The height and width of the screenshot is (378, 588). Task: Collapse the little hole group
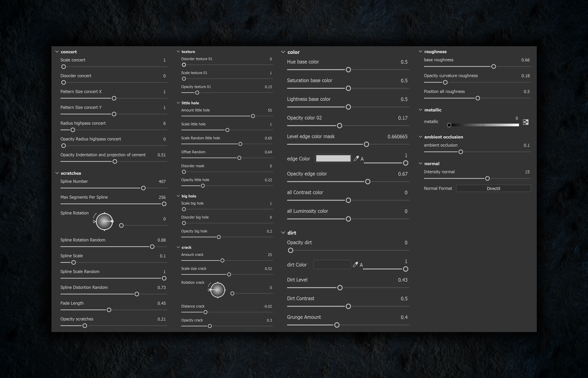[178, 103]
